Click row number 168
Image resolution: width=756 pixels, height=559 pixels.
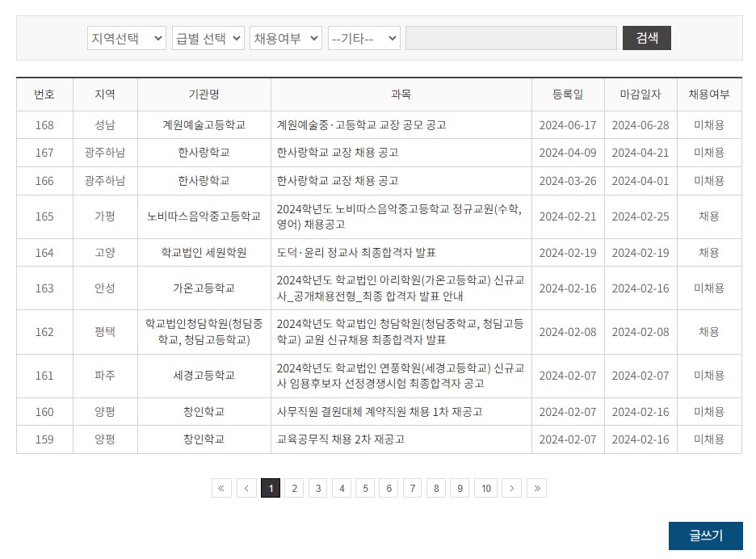tap(44, 125)
